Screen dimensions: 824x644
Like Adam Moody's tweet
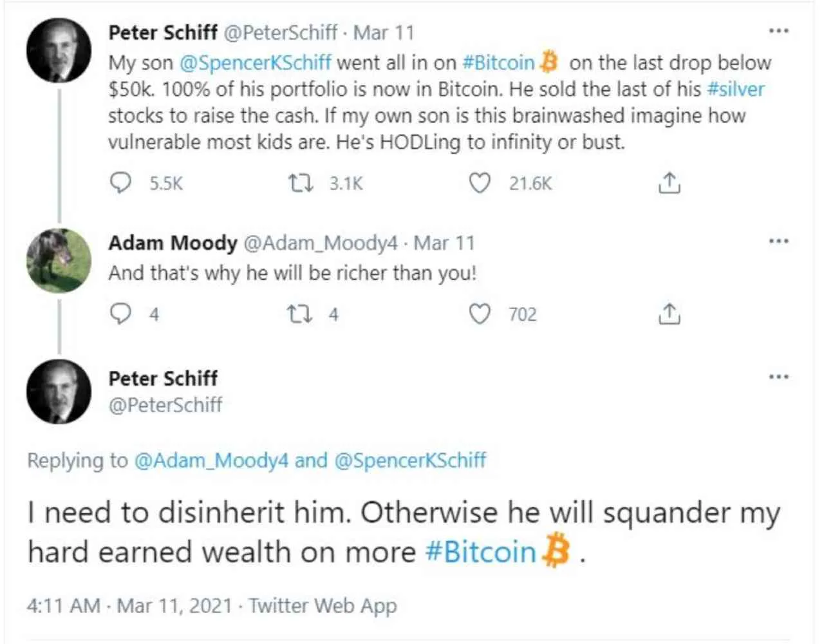tap(480, 314)
